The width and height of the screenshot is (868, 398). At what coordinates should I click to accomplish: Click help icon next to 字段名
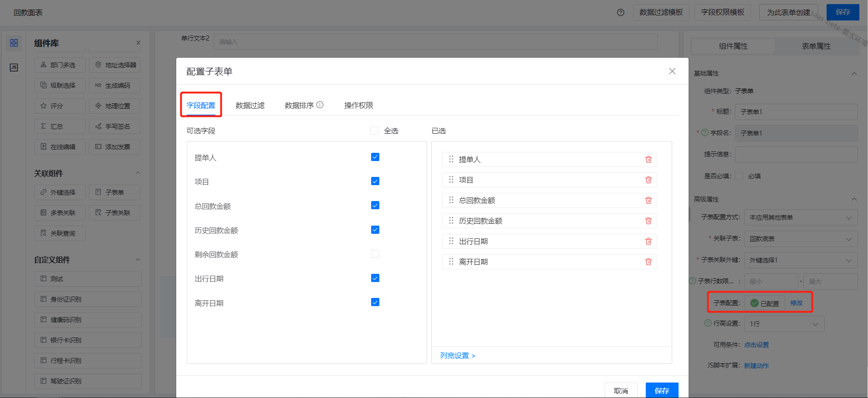[705, 133]
